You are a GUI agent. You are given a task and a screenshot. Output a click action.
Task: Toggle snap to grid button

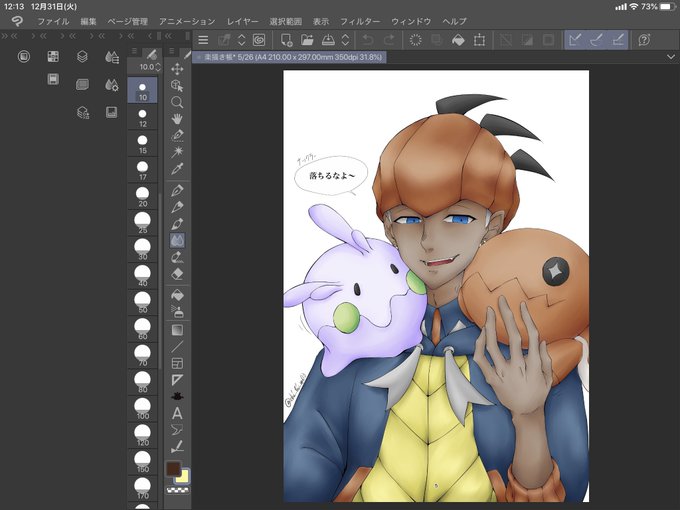[x=618, y=40]
